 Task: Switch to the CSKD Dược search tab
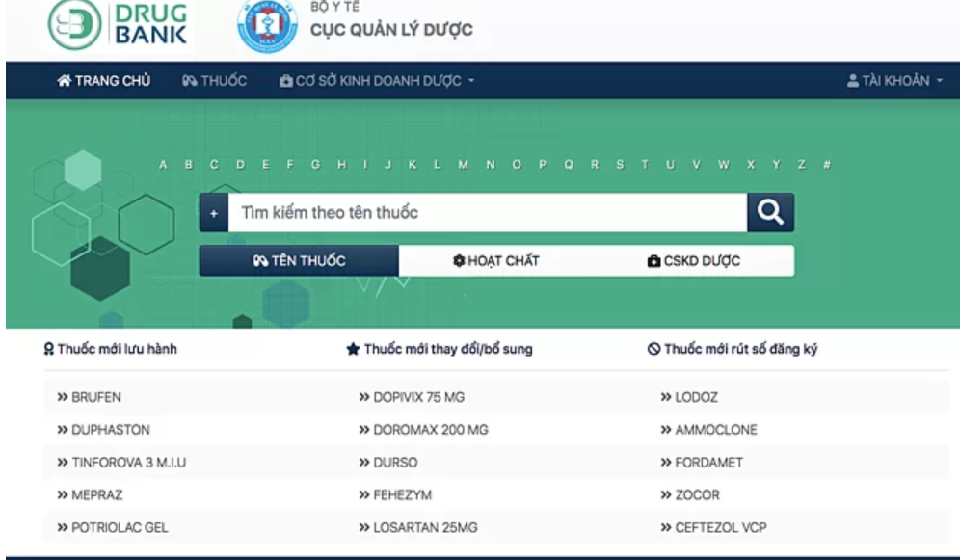point(694,260)
